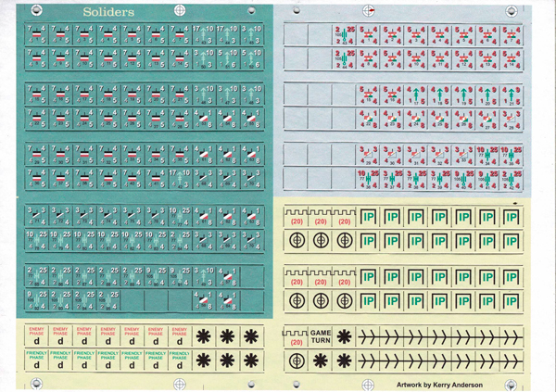Click the first circled-cross counter in the upper yellow section
This screenshot has height=392, width=556.
point(297,241)
